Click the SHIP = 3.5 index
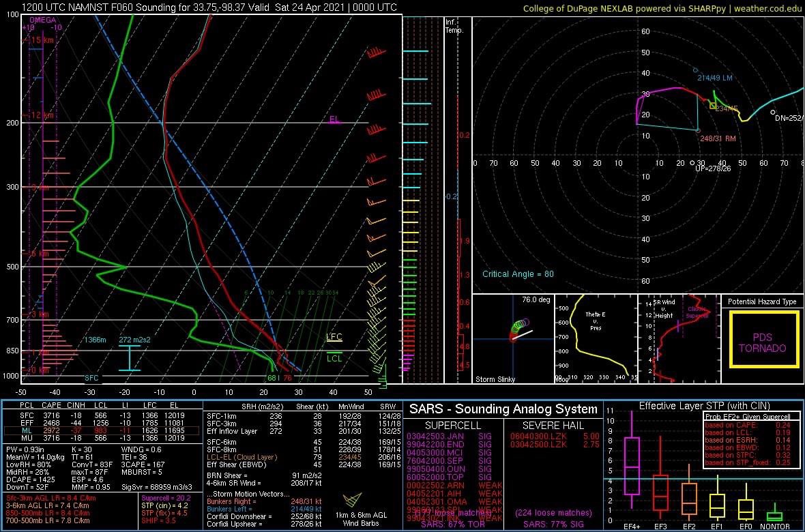The width and height of the screenshot is (805, 532). tap(160, 520)
